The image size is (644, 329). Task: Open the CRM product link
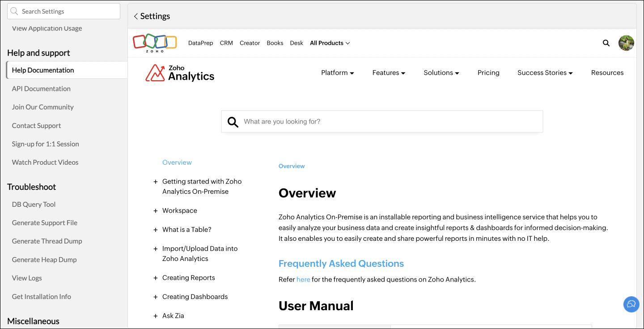226,43
